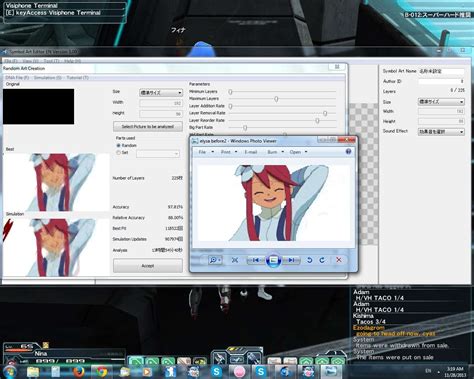Rotate image clockwise in Photo Viewer
This screenshot has width=474, height=379.
(x=322, y=260)
